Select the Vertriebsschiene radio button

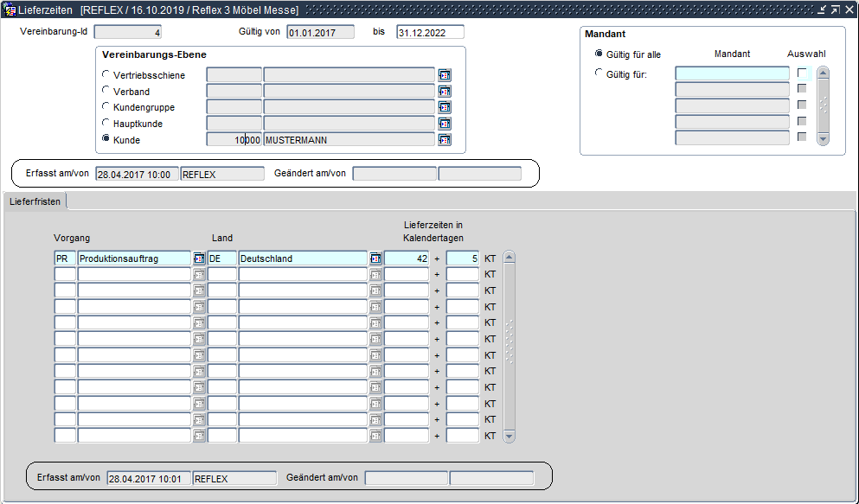click(106, 75)
